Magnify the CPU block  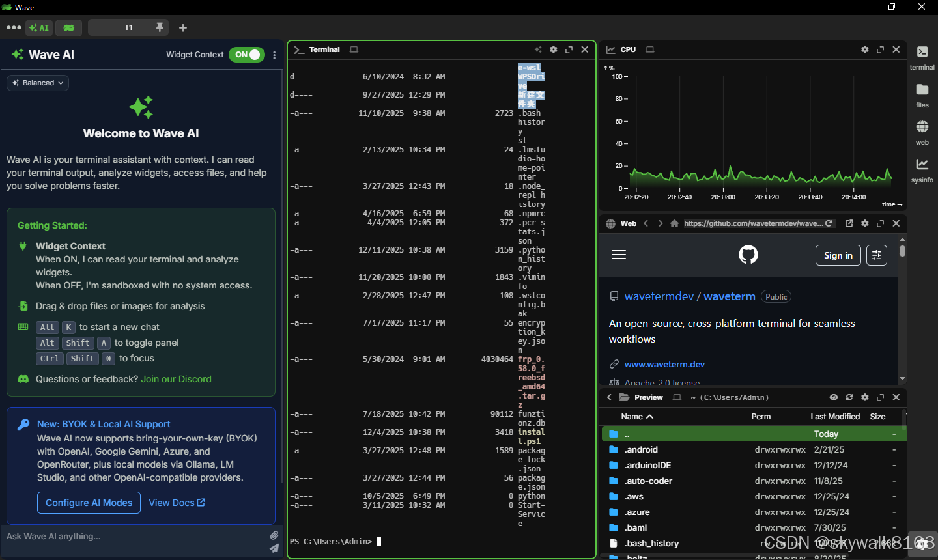coord(881,49)
